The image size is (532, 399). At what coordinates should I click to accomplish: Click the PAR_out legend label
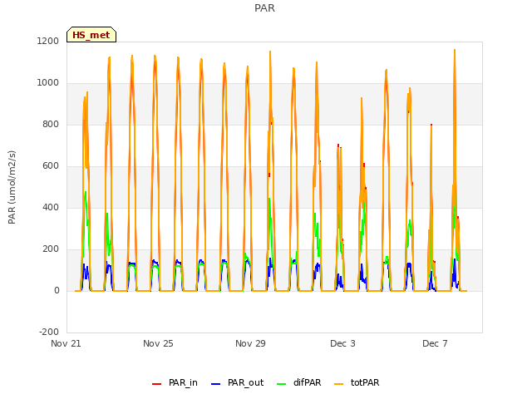click(246, 382)
